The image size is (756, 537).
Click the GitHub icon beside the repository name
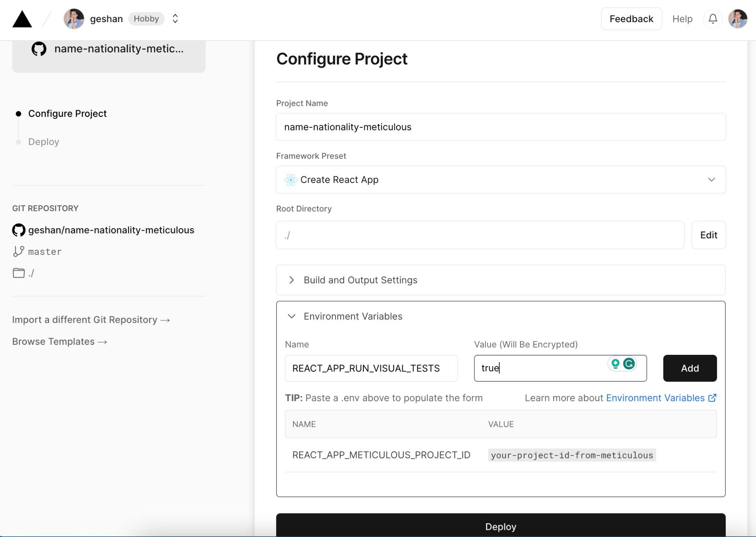coord(19,230)
